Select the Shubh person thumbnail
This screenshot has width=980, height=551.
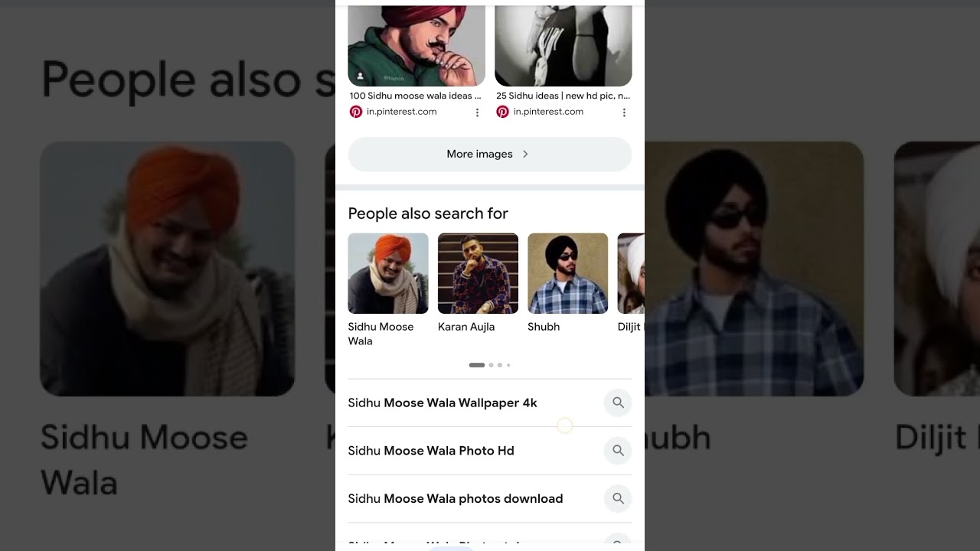pyautogui.click(x=568, y=273)
